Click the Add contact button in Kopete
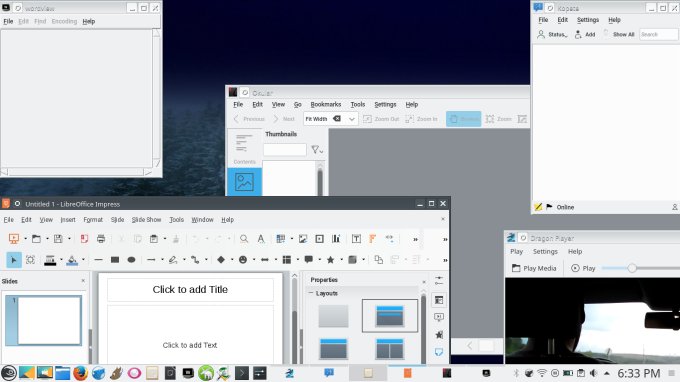Screen dimensions: 680x382 click(585, 34)
